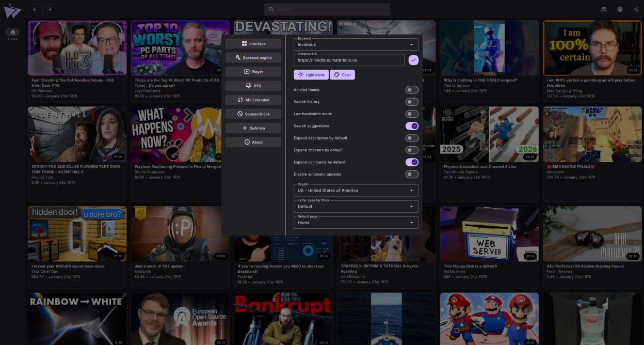Enable Search history switch
Image resolution: width=644 pixels, height=345 pixels.
pos(412,102)
